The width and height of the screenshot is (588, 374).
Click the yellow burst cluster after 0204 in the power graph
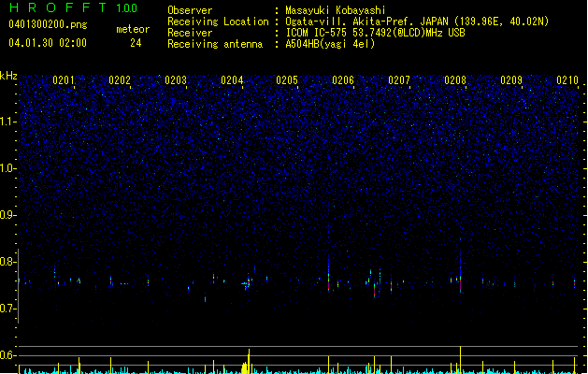tap(246, 363)
